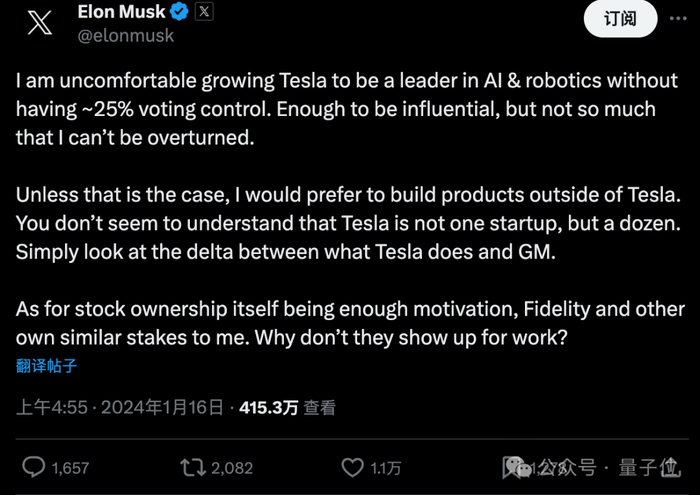Click the 2024年1月16日 date
Viewport: 700px width, 495px height.
[x=162, y=408]
